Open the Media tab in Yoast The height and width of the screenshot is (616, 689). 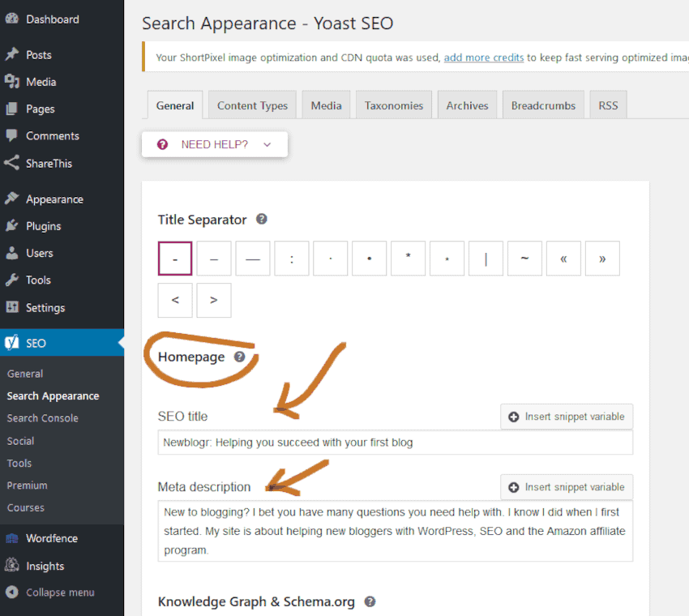(326, 105)
